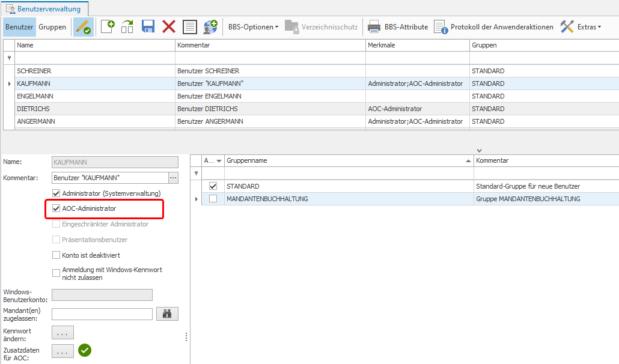Open Protokoll der Anwenderaktionen
The width and height of the screenshot is (619, 364).
click(x=493, y=27)
